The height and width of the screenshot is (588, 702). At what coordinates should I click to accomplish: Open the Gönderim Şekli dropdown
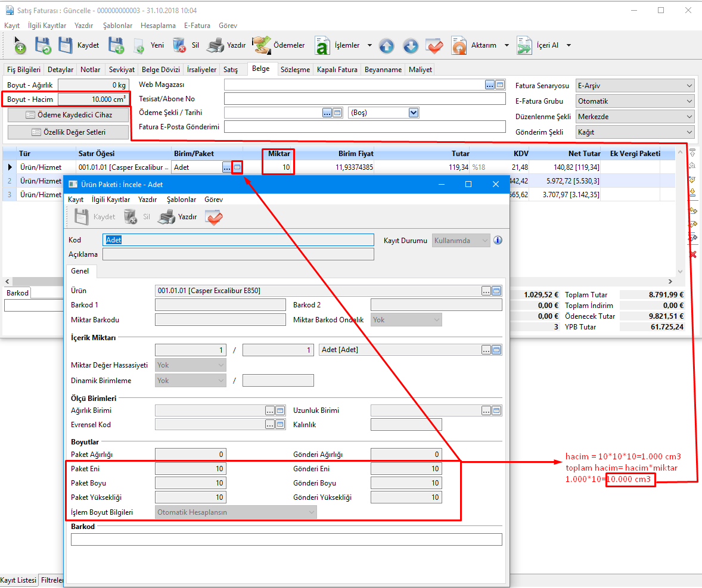[x=689, y=132]
